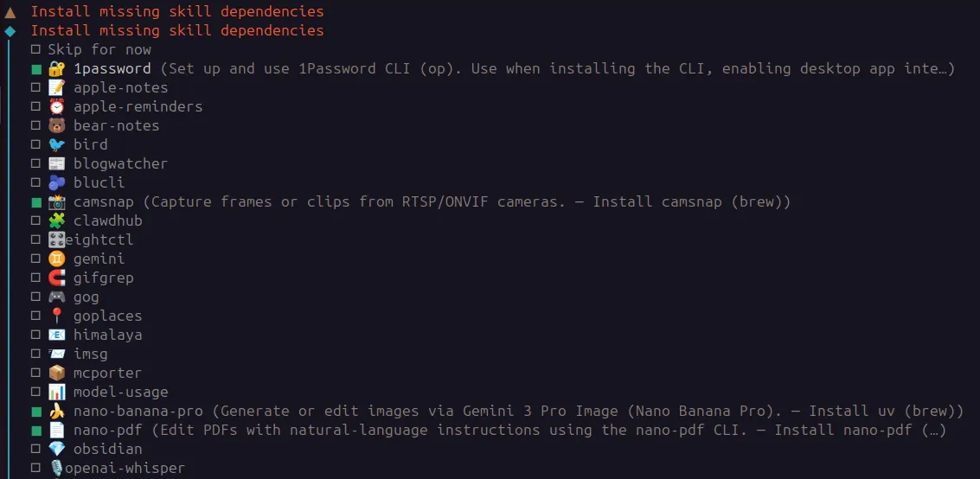Screen dimensions: 980x479
Task: Click the camera icon for camsnap
Action: [x=56, y=201]
